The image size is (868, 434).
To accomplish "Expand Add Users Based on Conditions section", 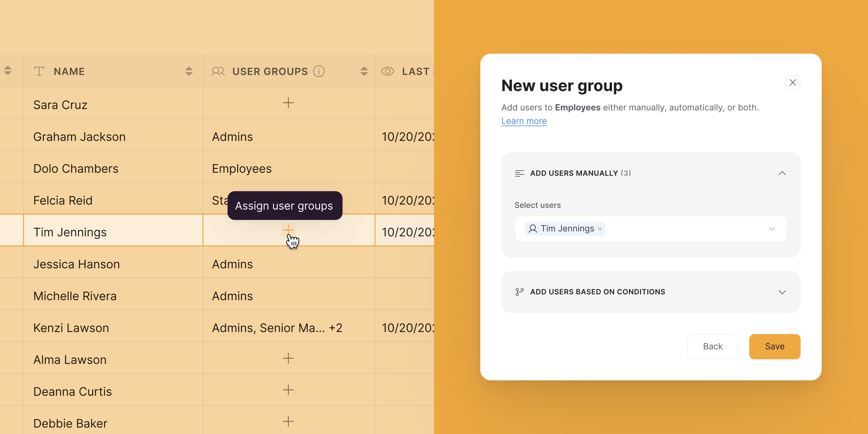I will coord(782,292).
